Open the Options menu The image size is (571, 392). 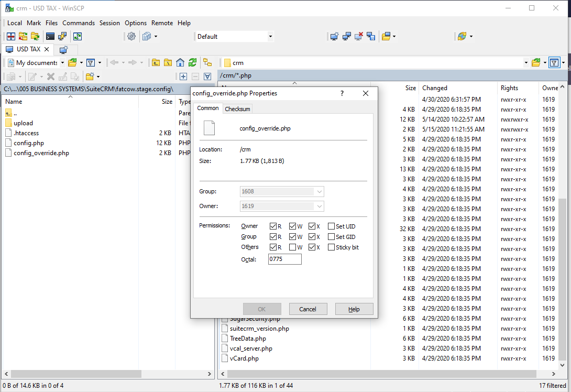(x=136, y=23)
